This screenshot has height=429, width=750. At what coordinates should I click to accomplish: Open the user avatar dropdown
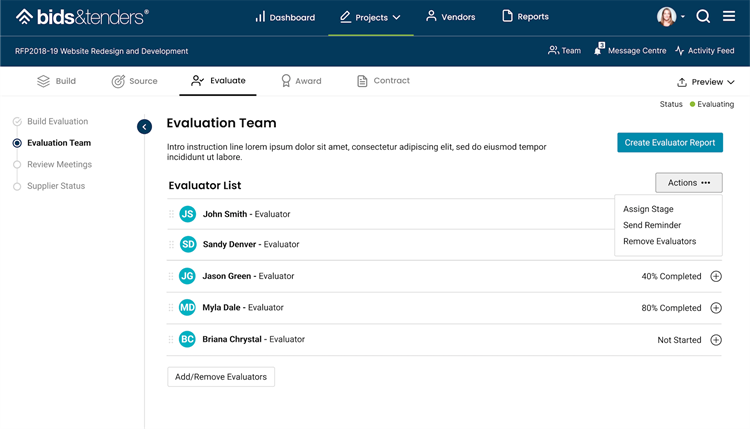(671, 17)
